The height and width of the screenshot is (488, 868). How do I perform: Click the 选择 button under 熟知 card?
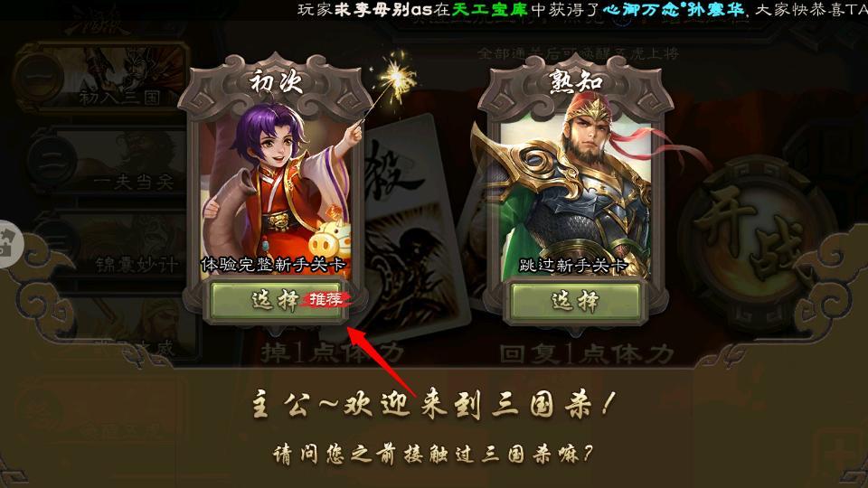tap(575, 301)
